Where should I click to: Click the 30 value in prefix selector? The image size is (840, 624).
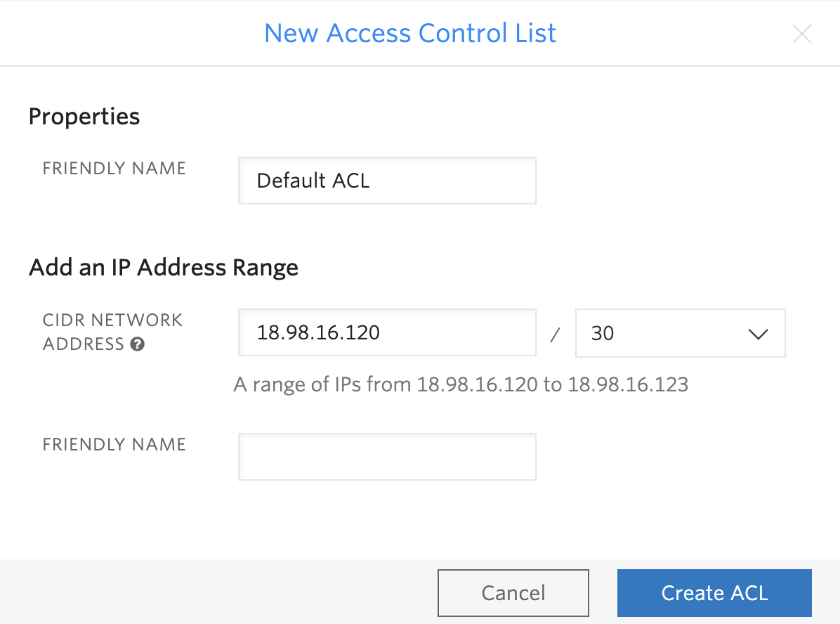(x=603, y=334)
